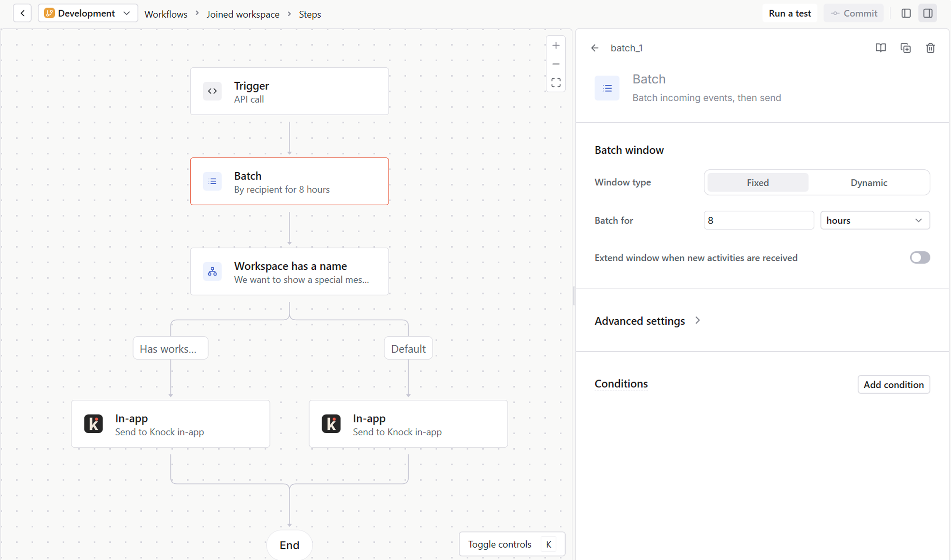Commit the workflow changes
951x560 pixels.
(x=854, y=13)
